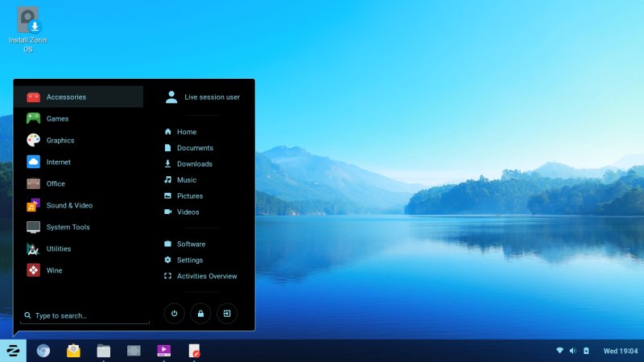Open the Files manager from taskbar
The height and width of the screenshot is (362, 644).
point(103,350)
